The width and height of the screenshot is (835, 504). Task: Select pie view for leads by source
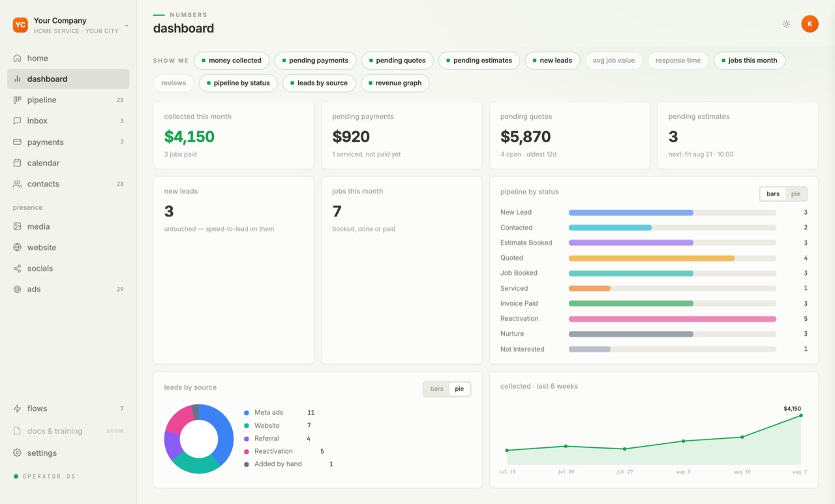(459, 389)
